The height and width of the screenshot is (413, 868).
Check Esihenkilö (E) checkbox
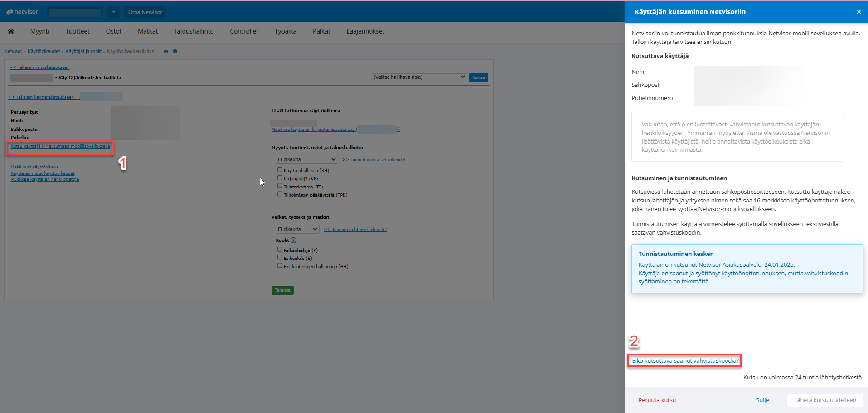coord(280,258)
